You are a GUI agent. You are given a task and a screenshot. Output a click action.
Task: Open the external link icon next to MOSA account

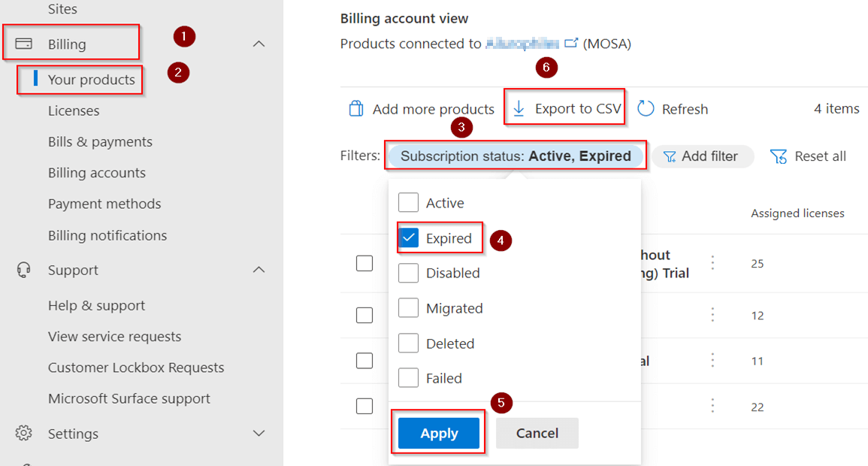click(571, 43)
